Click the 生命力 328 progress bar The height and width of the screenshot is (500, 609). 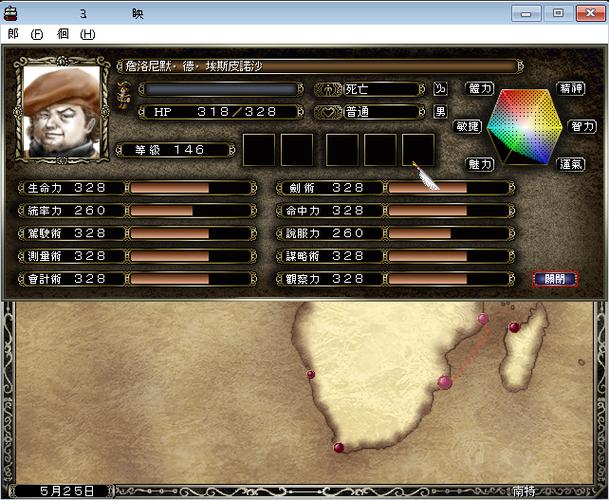190,188
